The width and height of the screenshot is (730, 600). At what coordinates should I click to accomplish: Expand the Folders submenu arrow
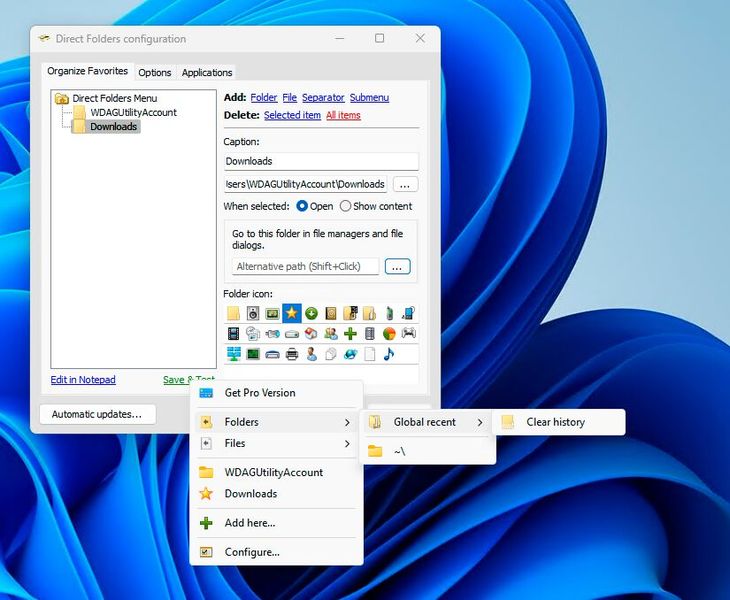point(347,422)
